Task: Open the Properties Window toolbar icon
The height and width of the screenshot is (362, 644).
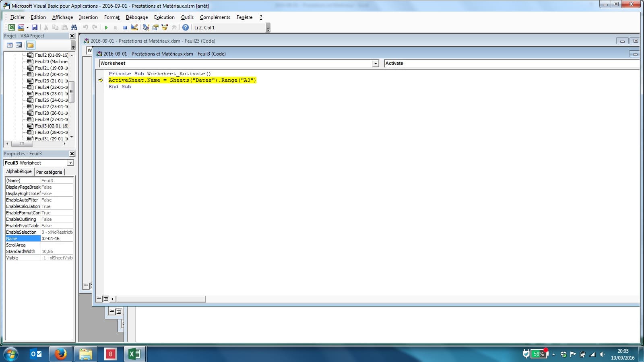Action: (155, 27)
